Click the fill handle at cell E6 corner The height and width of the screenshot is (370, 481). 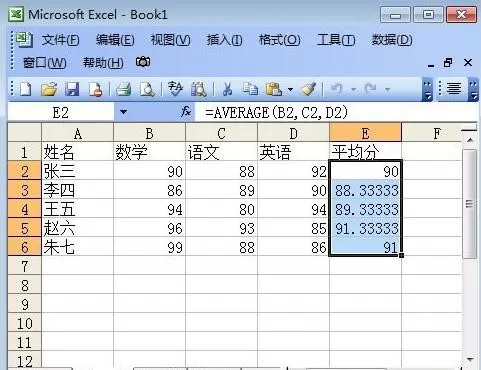point(402,255)
